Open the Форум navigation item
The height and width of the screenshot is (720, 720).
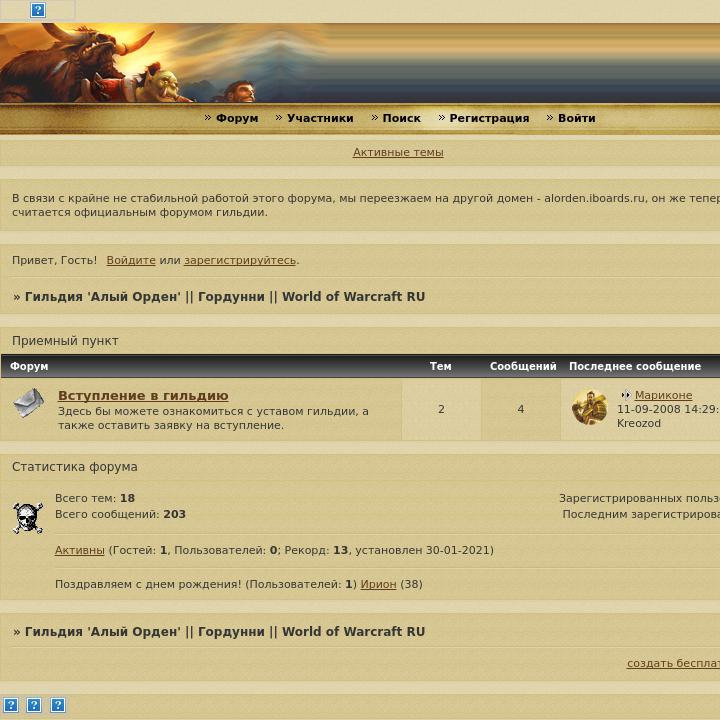tap(237, 118)
